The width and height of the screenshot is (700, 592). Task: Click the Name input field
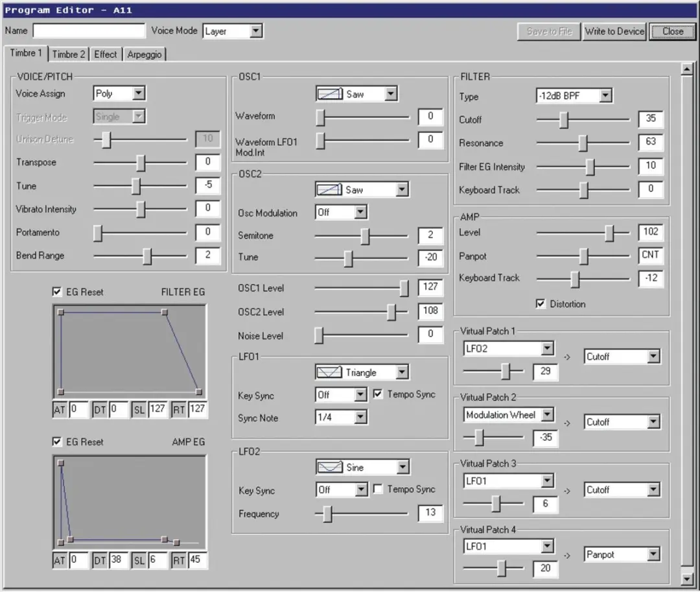tap(89, 31)
